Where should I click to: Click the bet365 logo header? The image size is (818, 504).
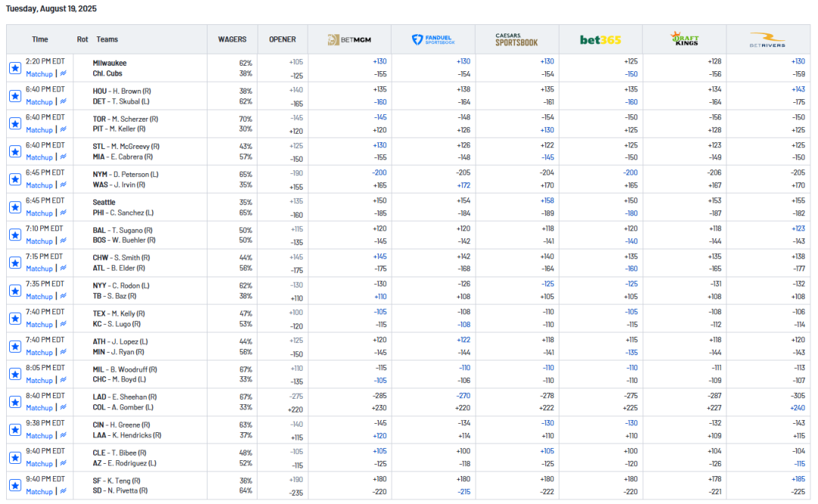[601, 39]
